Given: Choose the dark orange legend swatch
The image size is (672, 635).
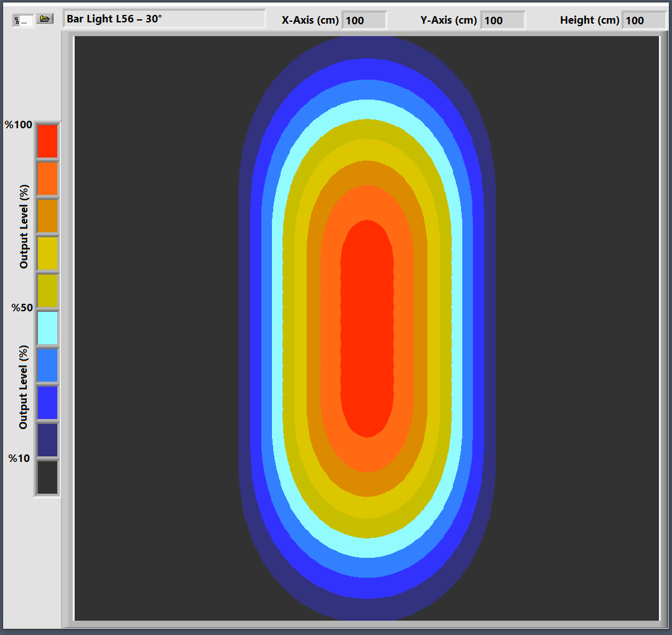Looking at the screenshot, I should click(47, 216).
